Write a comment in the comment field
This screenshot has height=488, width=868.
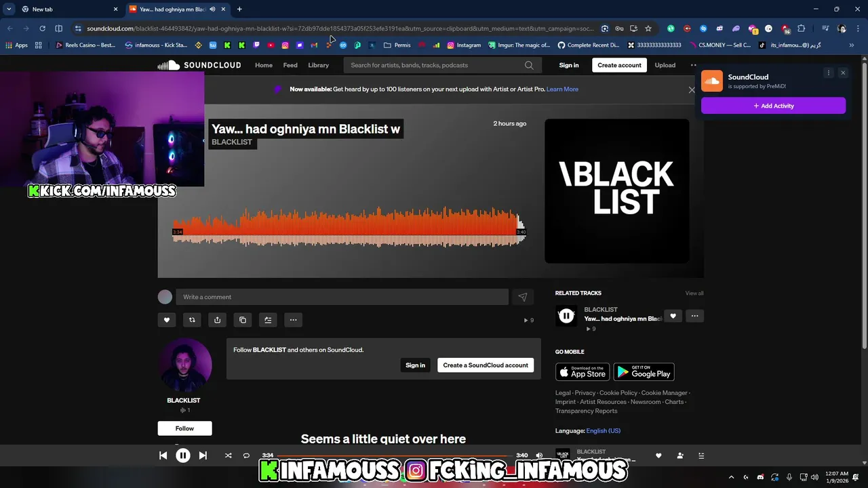(x=342, y=297)
